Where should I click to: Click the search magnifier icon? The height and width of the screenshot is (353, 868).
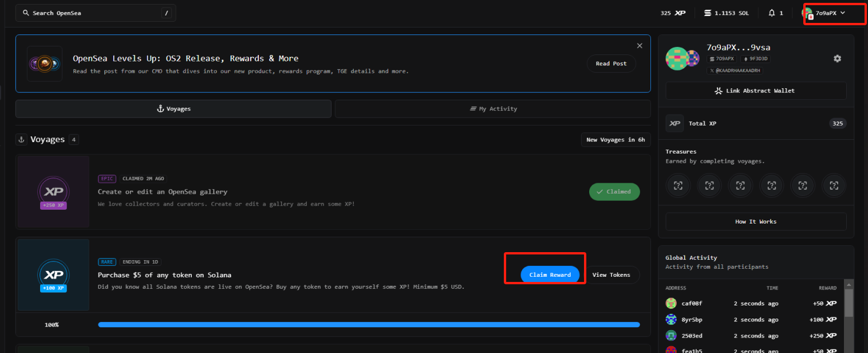tap(26, 13)
